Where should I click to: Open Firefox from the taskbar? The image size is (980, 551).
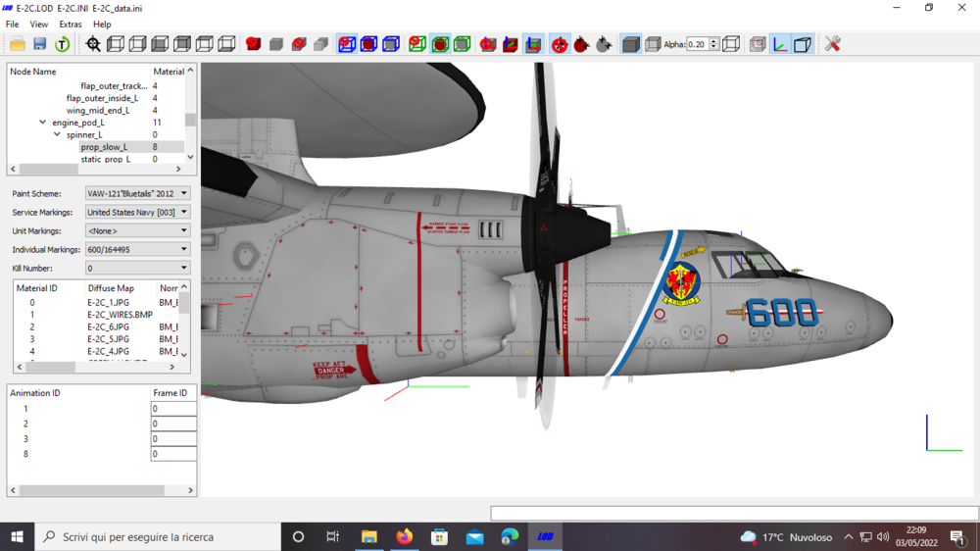tap(405, 536)
